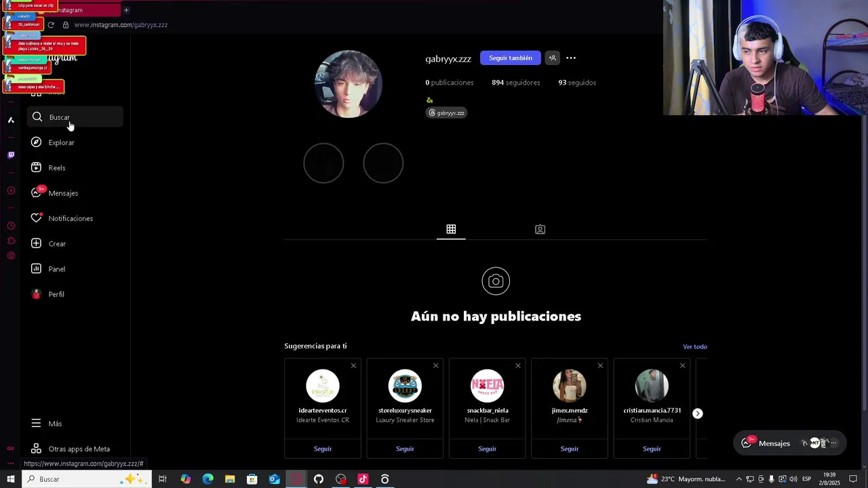Dismiss snackbar_niela suggestion
868x488 pixels.
click(518, 366)
